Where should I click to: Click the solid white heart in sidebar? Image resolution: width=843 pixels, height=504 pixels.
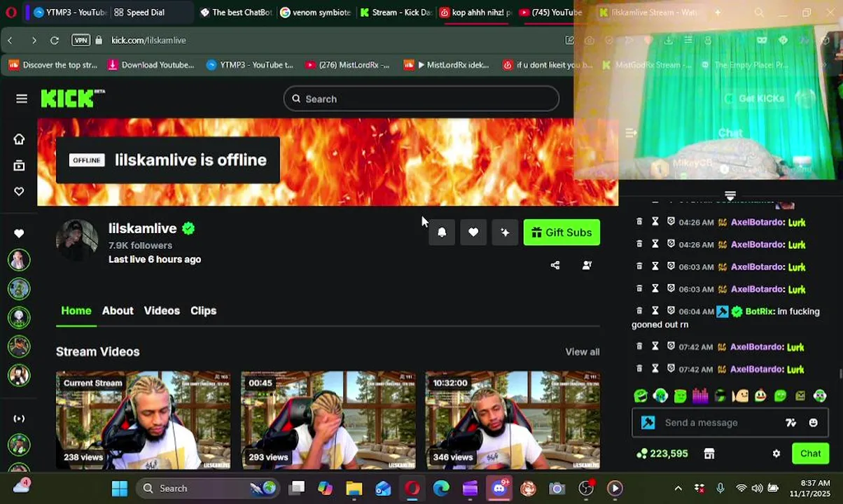coord(19,233)
